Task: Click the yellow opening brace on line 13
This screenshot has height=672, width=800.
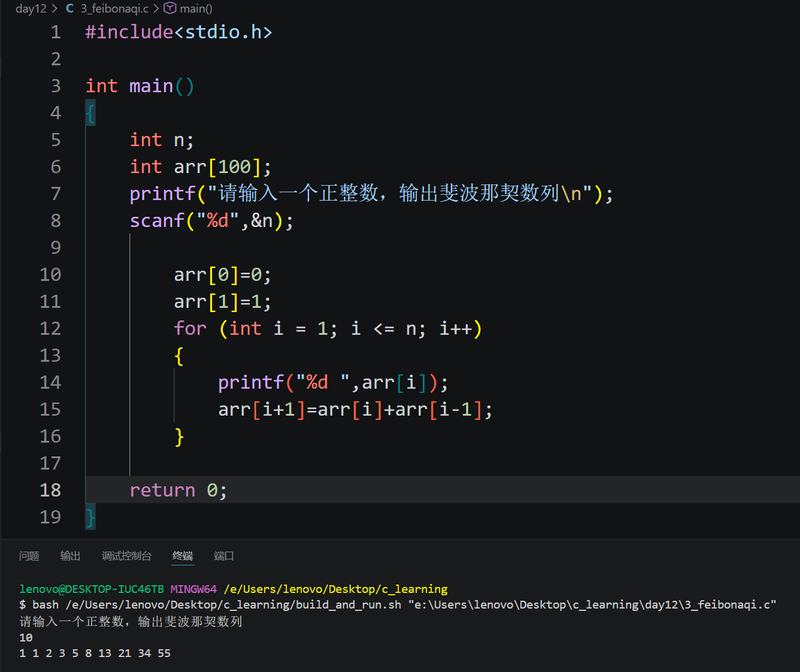Action: (178, 356)
